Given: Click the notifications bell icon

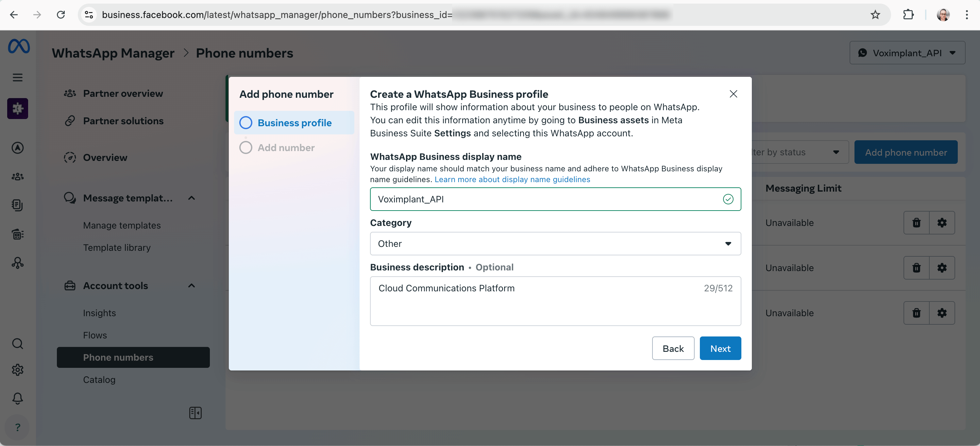Looking at the screenshot, I should pos(18,398).
